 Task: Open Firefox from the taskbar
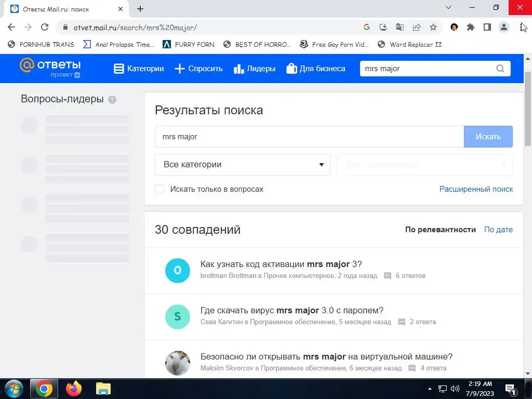click(x=74, y=389)
